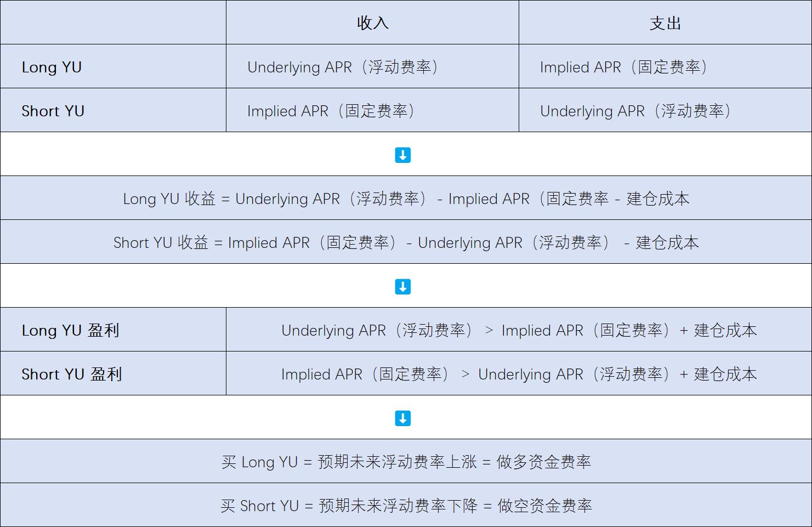Click the down arrow between the first two sections
The image size is (812, 527).
(403, 155)
